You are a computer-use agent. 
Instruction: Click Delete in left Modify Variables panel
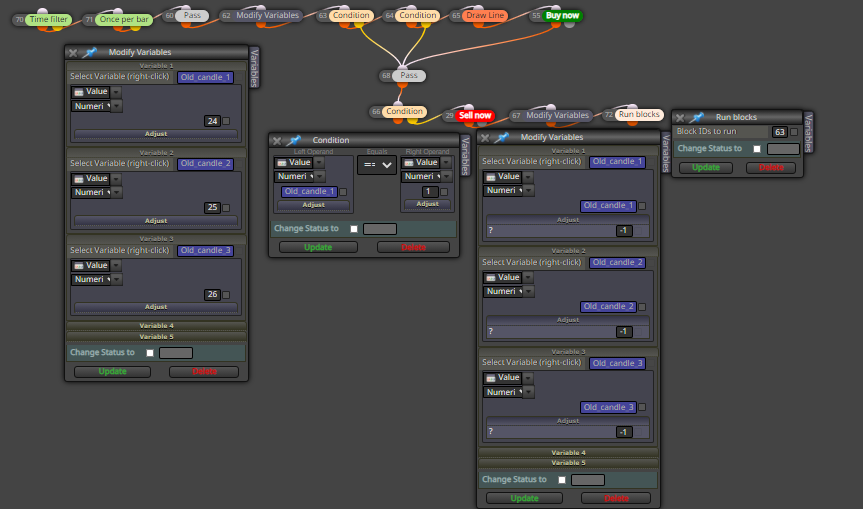204,372
